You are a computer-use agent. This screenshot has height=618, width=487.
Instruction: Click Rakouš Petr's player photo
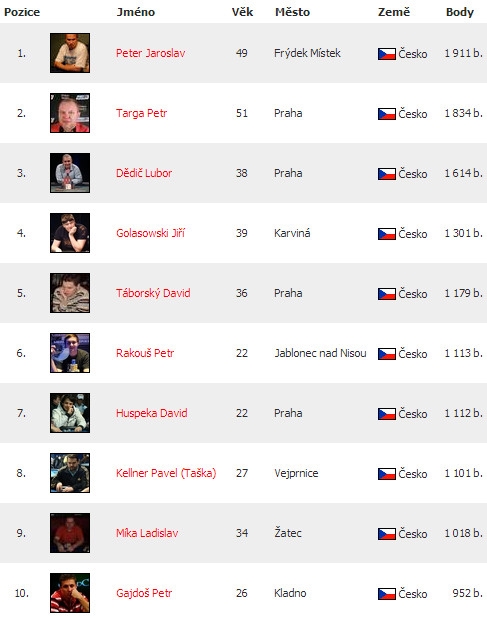(x=70, y=353)
